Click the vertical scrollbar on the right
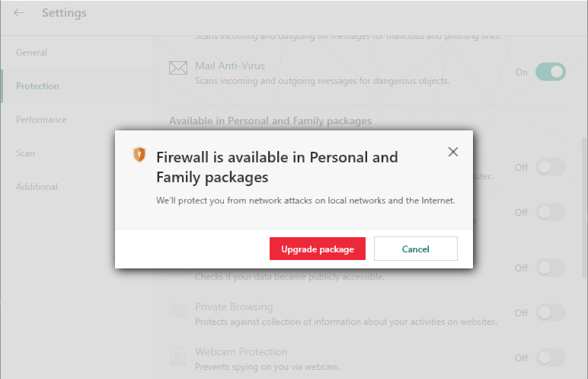Image resolution: width=588 pixels, height=379 pixels. 583,206
